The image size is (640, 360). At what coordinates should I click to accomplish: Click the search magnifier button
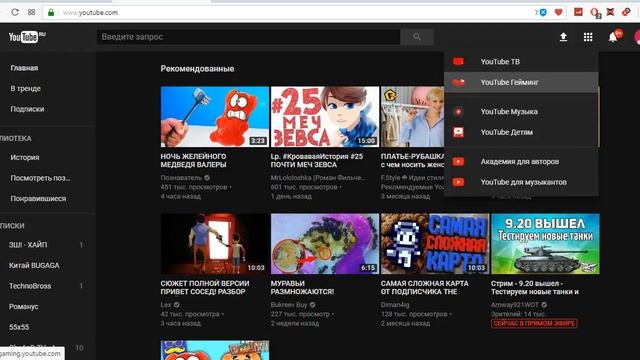coord(417,37)
